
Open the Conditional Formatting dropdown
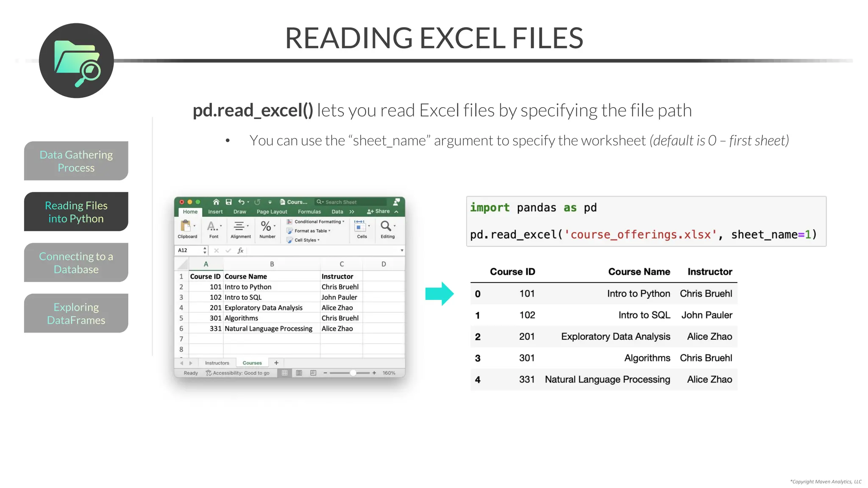(x=315, y=222)
